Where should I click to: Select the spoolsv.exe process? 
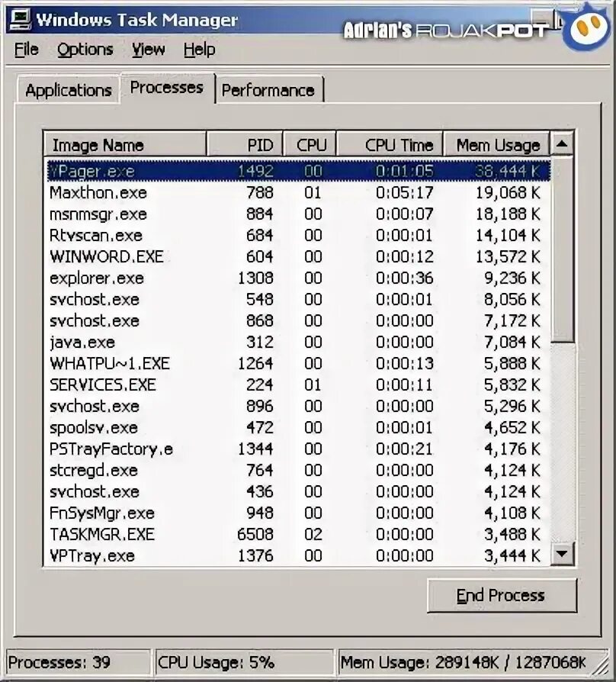coord(297,427)
